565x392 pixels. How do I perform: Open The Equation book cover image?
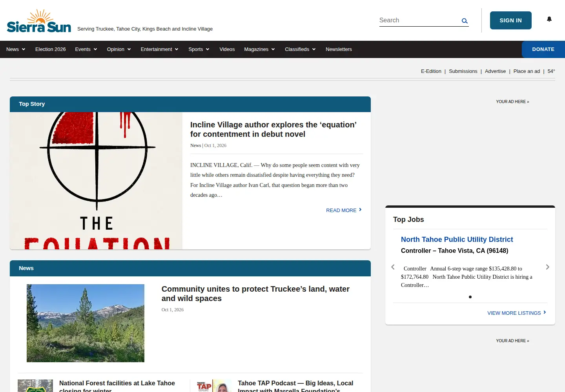(96, 181)
